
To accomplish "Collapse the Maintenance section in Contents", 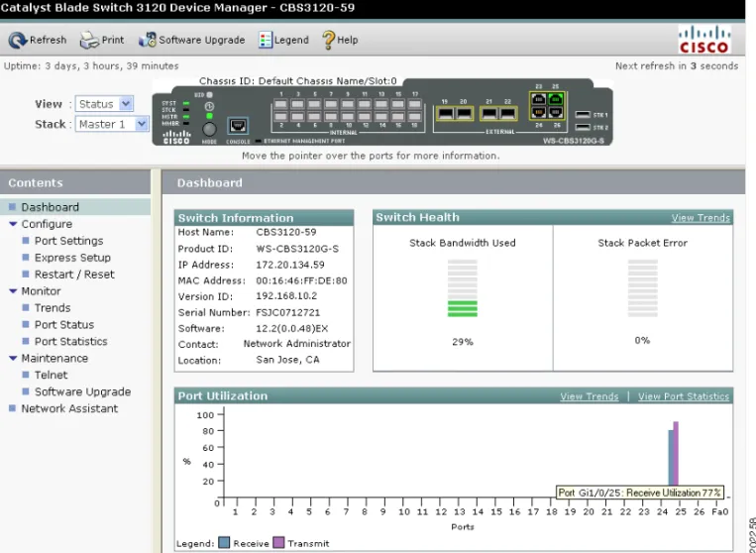I will tap(13, 358).
